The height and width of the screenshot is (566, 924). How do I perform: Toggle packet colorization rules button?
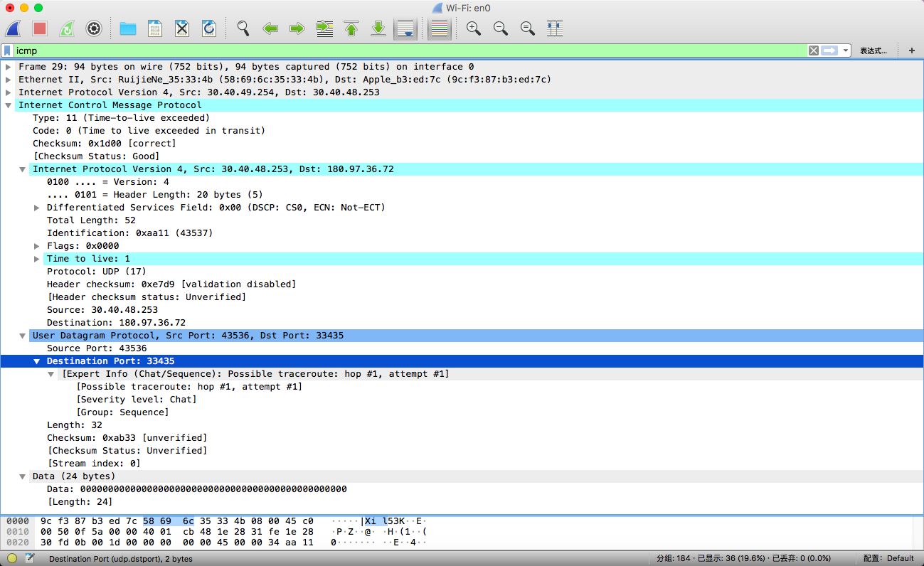coord(440,28)
